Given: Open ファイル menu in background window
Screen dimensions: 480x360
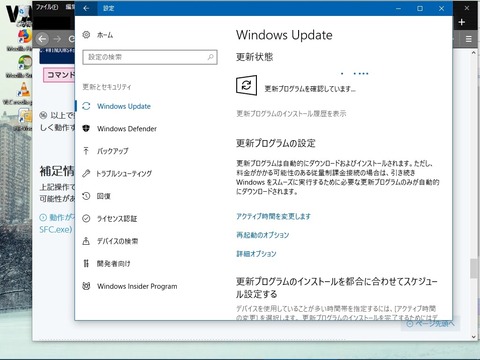Looking at the screenshot, I should pos(47,7).
